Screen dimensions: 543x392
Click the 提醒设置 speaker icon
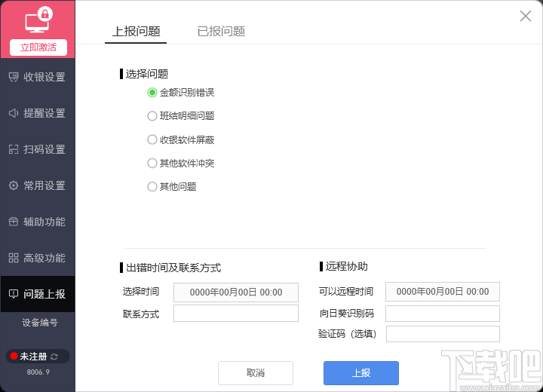point(14,113)
